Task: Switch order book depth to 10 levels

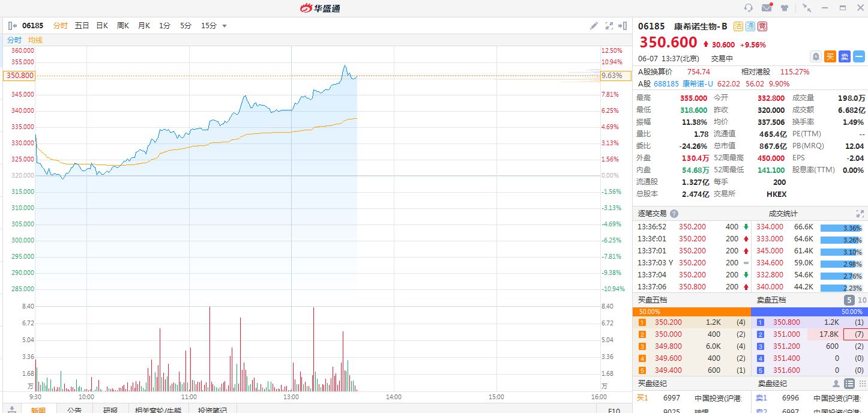Action: 862,300
